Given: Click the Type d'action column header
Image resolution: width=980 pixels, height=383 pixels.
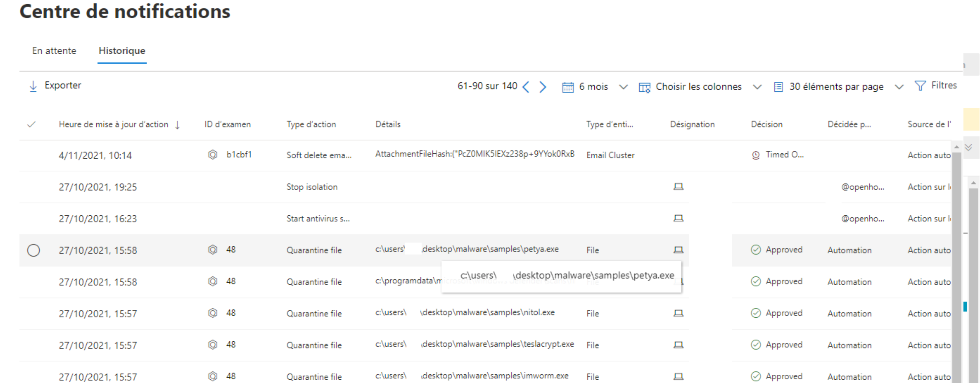Looking at the screenshot, I should tap(311, 124).
